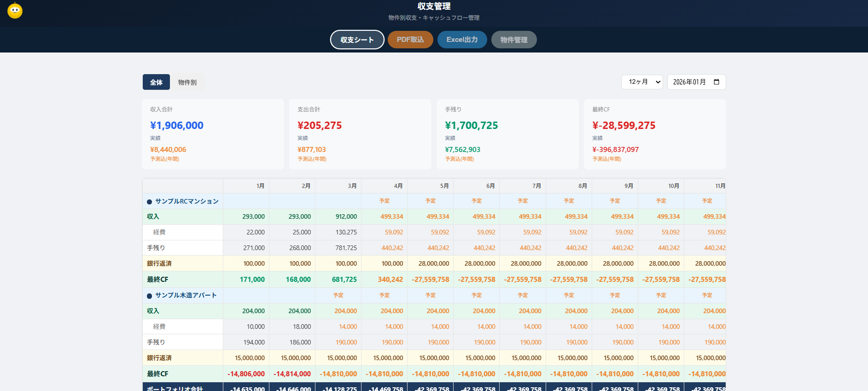Open the 物件管理 tab
This screenshot has height=391, width=868.
click(514, 40)
